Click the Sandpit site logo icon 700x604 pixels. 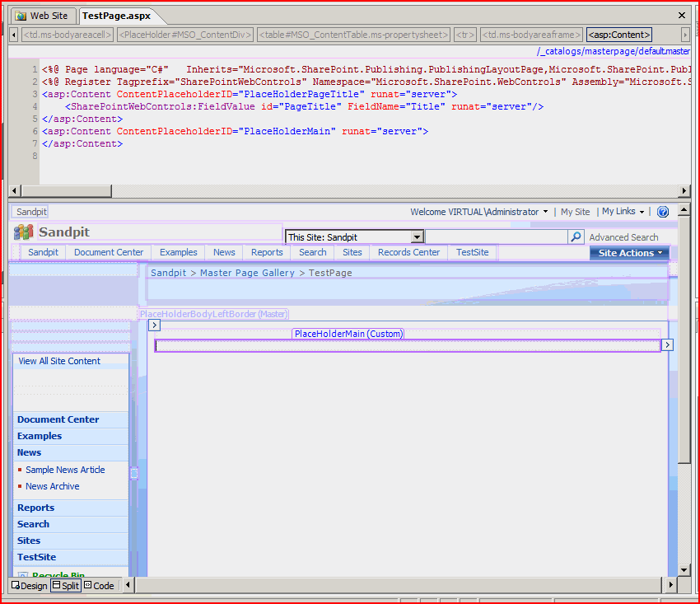[x=24, y=232]
